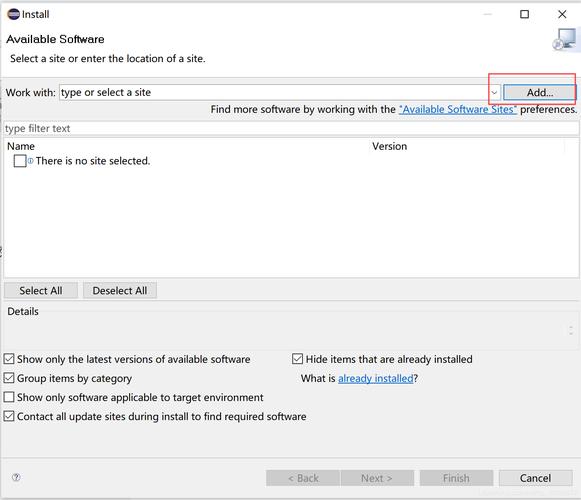Click the Select All button
Viewport: 581px width, 500px height.
tap(41, 291)
